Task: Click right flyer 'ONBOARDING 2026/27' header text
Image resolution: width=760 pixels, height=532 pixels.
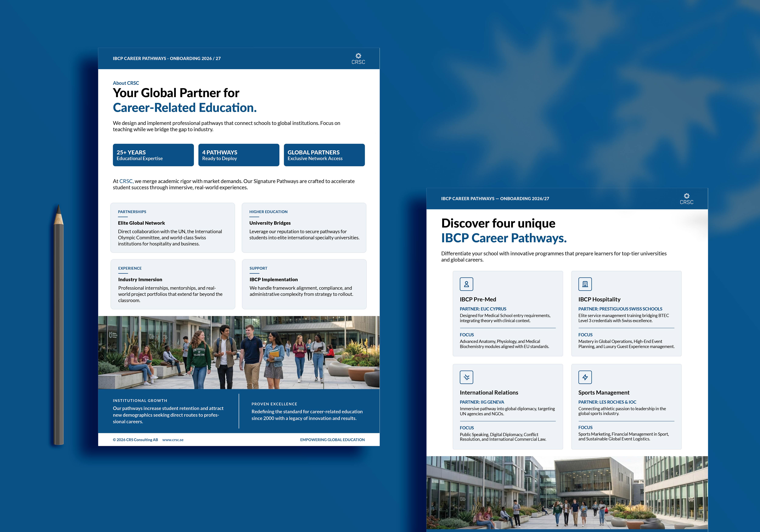Action: pos(525,199)
